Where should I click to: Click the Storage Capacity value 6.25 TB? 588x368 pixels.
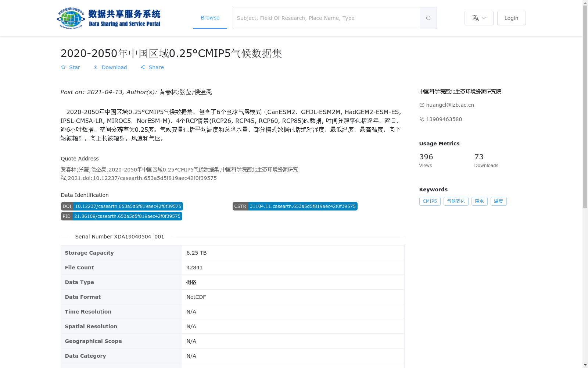pyautogui.click(x=197, y=253)
